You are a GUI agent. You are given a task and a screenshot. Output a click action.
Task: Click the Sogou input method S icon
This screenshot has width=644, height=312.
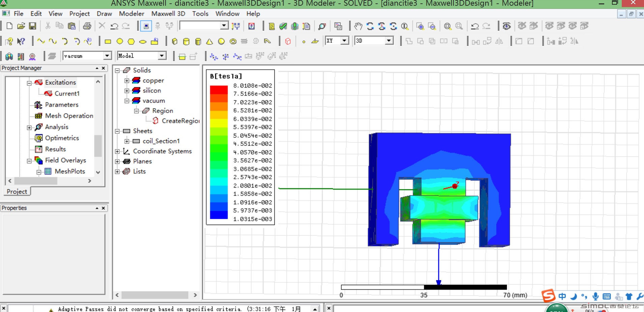[x=548, y=296]
